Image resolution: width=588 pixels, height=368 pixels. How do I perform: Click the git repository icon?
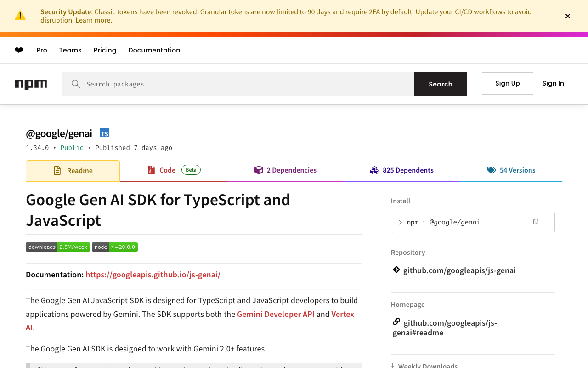[x=396, y=270]
